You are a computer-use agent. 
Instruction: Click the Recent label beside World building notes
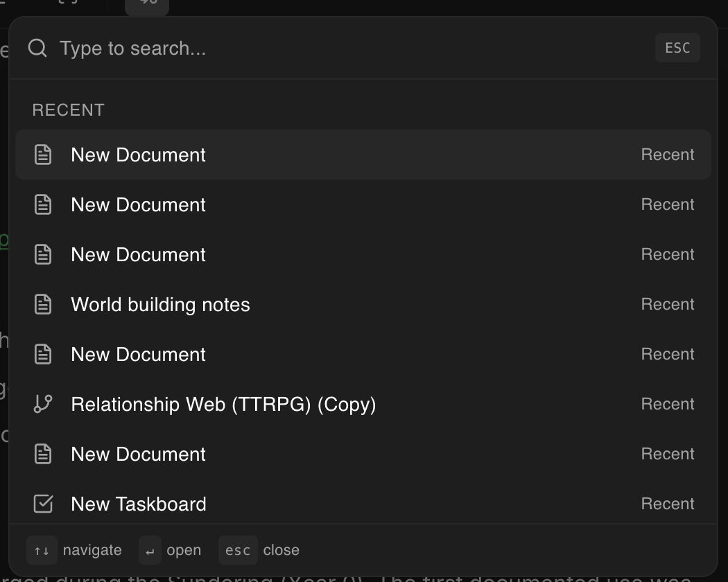pyautogui.click(x=667, y=304)
